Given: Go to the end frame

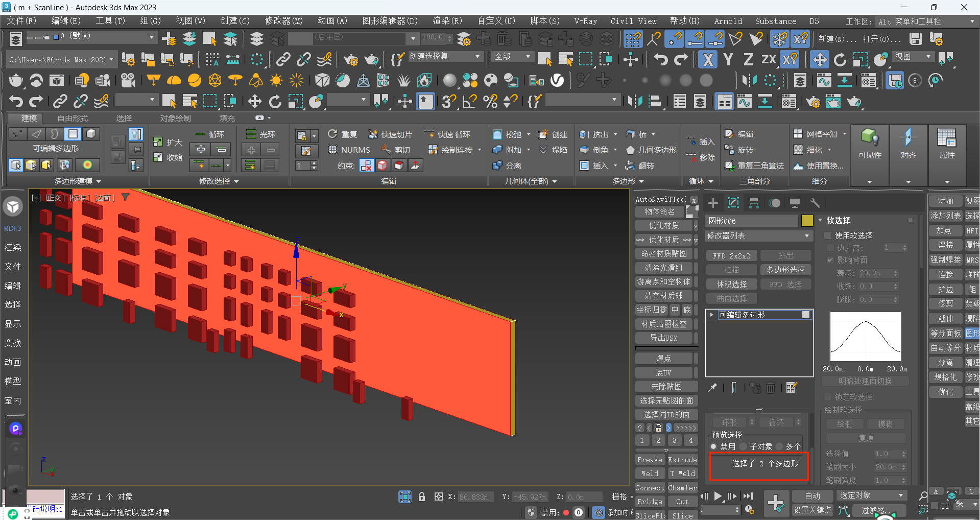Looking at the screenshot, I should (748, 496).
